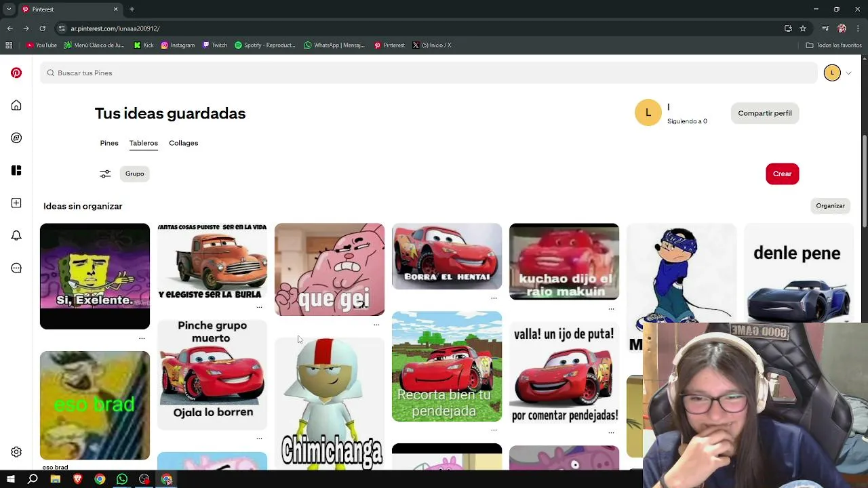Open the 'elegiste ser la burla' truck pin
Image resolution: width=868 pixels, height=488 pixels.
[x=212, y=261]
